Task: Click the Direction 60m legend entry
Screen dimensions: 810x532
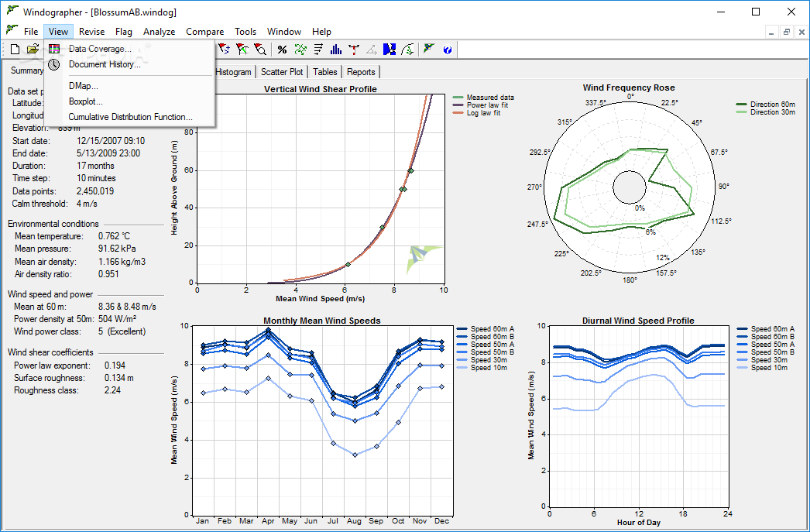Action: coord(766,105)
